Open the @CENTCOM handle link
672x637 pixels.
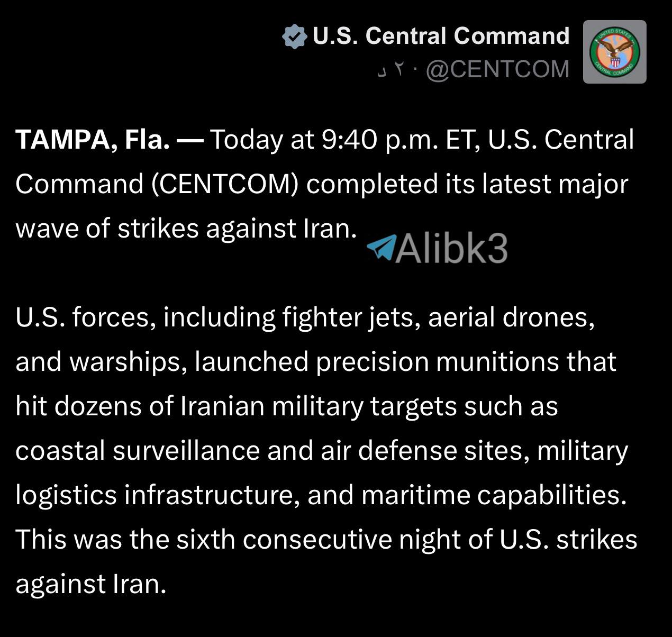(497, 69)
